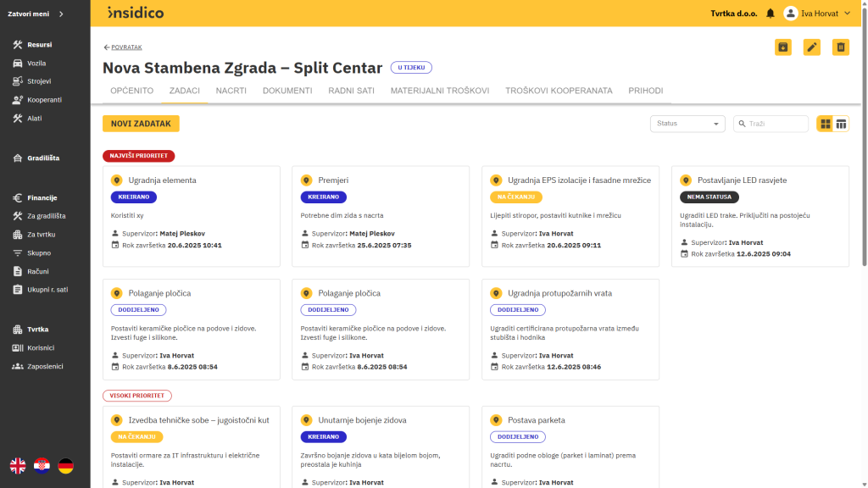
Task: Click inside the Traži search field
Action: click(771, 124)
